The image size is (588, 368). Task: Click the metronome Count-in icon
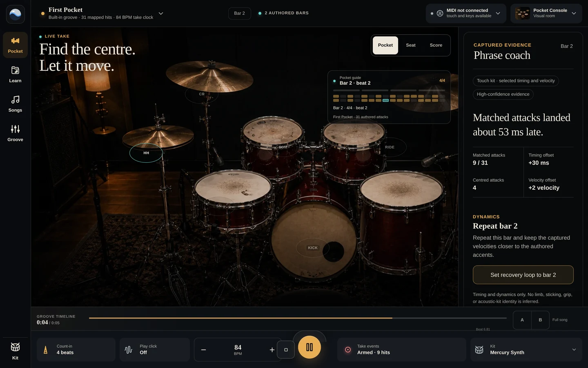(x=45, y=350)
